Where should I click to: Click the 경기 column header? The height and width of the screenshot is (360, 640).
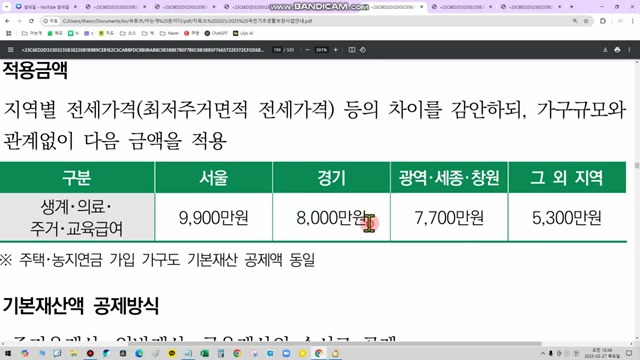click(331, 178)
